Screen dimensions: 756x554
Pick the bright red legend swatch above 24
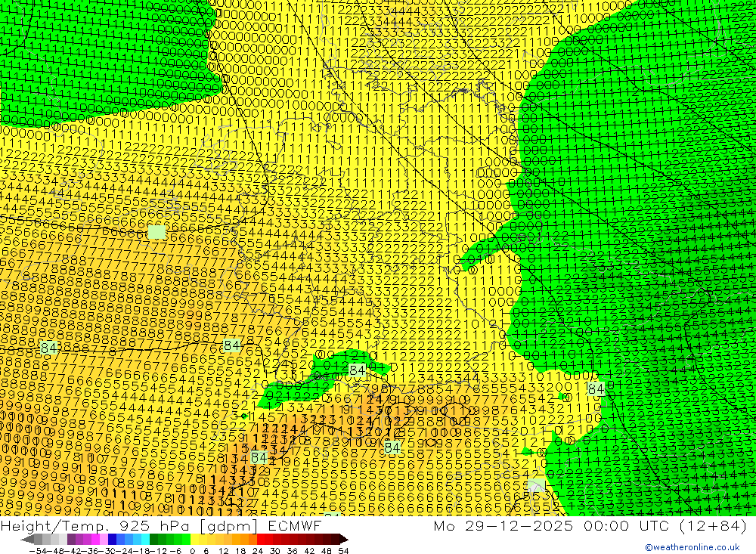(x=261, y=540)
